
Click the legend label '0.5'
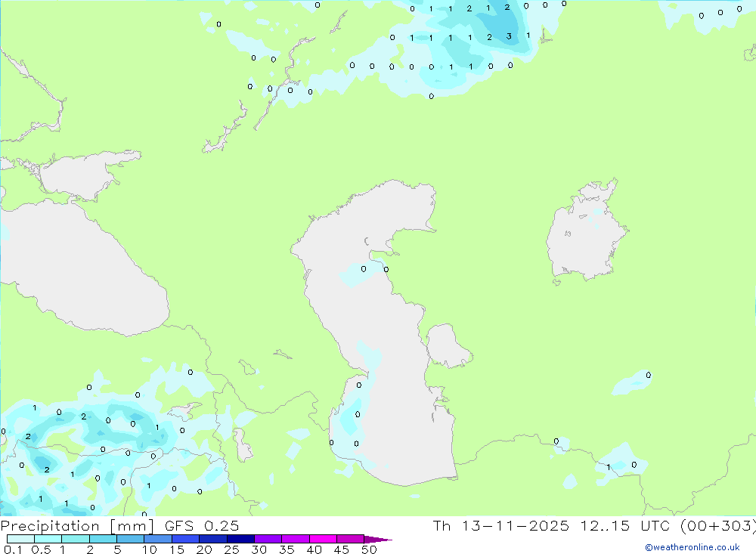(41, 549)
